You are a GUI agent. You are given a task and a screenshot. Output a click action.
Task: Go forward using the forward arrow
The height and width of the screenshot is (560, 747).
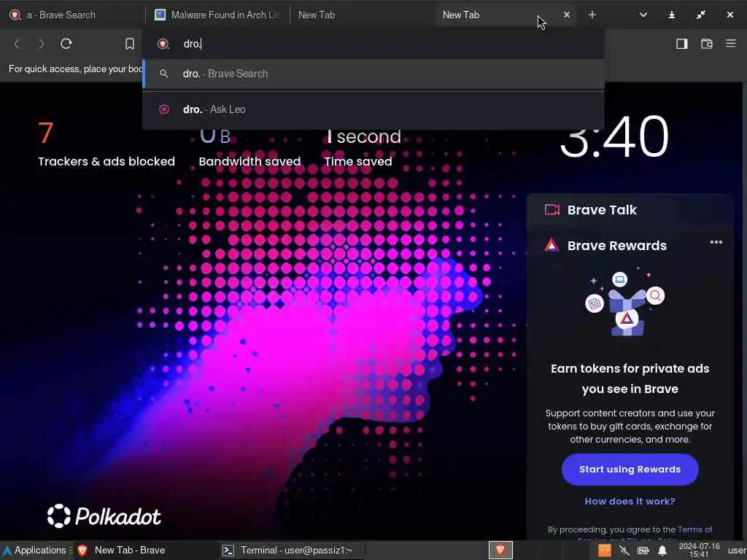[42, 44]
